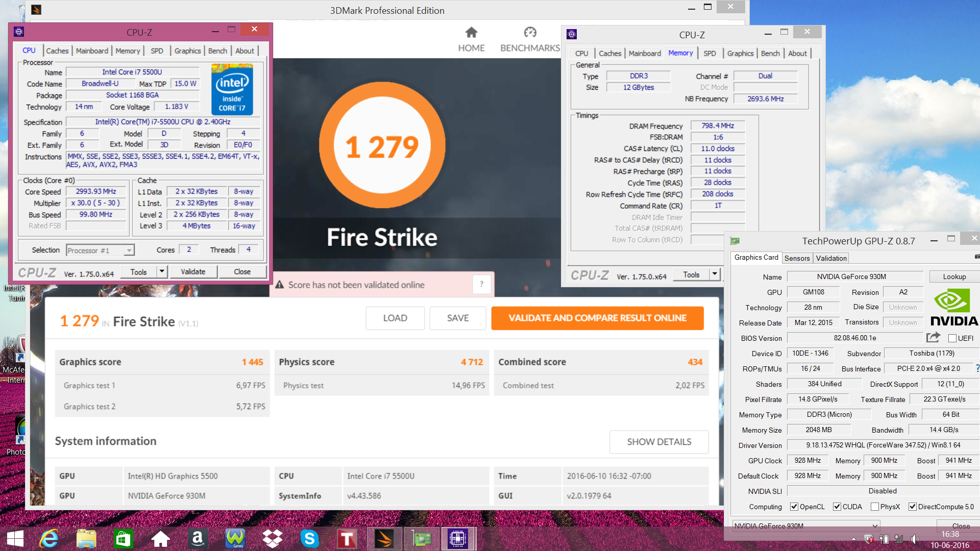Viewport: 980px width, 551px height.
Task: Switch to the Validation tab in GPU-Z
Action: point(831,258)
